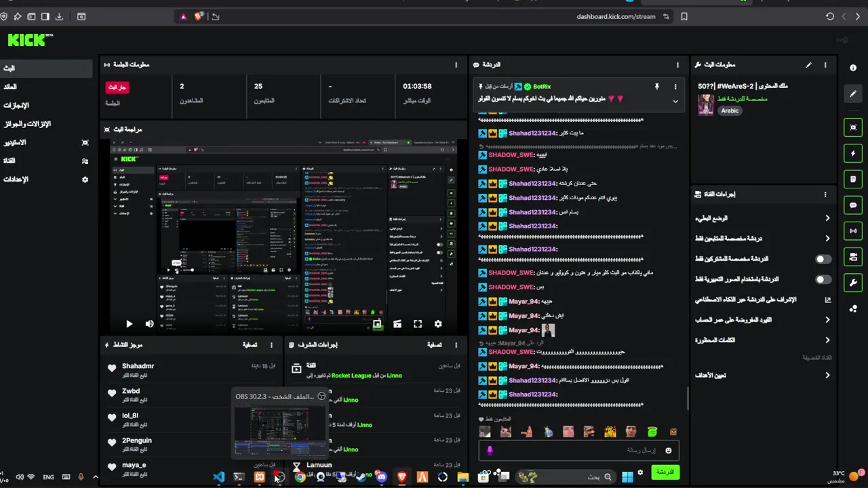Click the three-dots cluster icon in the right rail

click(x=853, y=308)
